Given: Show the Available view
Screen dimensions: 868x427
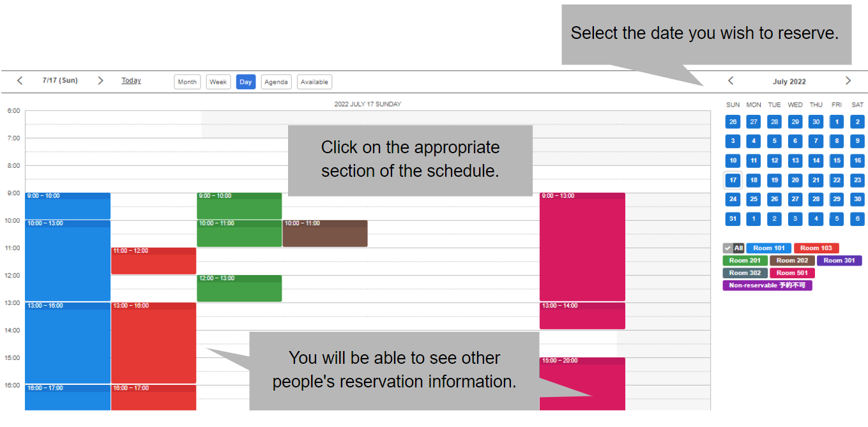Looking at the screenshot, I should [x=314, y=82].
